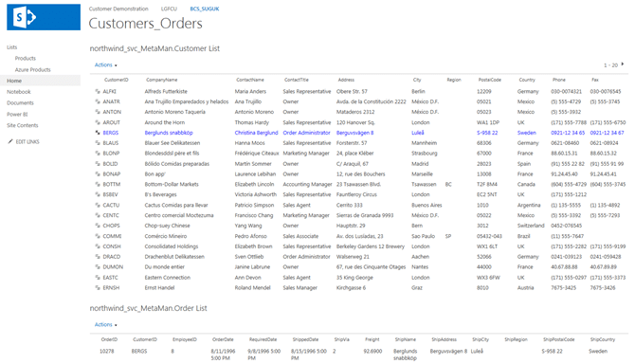Image resolution: width=635 pixels, height=364 pixels.
Task: Select the row icon for COMMI
Action: [98, 236]
